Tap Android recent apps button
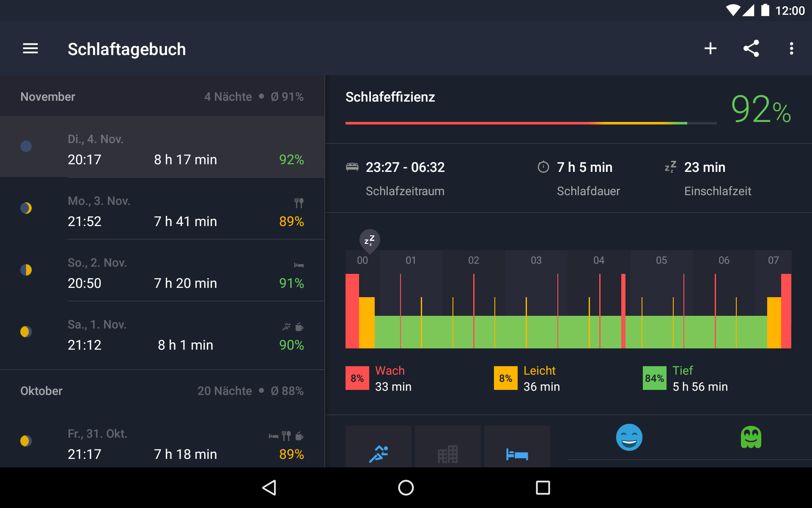812x508 pixels. coord(543,488)
